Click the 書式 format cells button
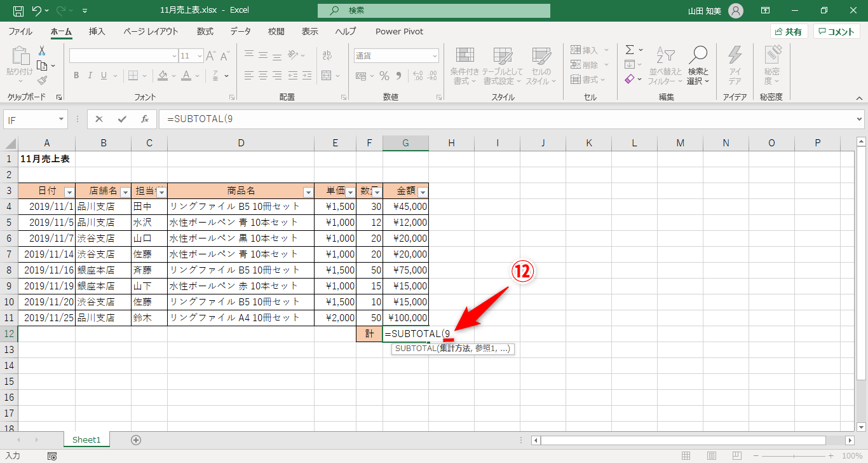Image resolution: width=868 pixels, height=463 pixels. [x=590, y=79]
